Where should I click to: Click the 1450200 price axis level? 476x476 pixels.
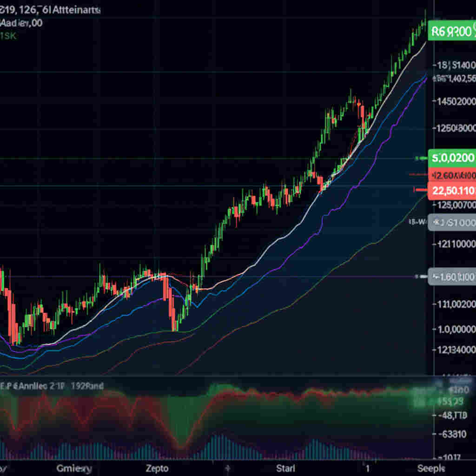tap(454, 101)
